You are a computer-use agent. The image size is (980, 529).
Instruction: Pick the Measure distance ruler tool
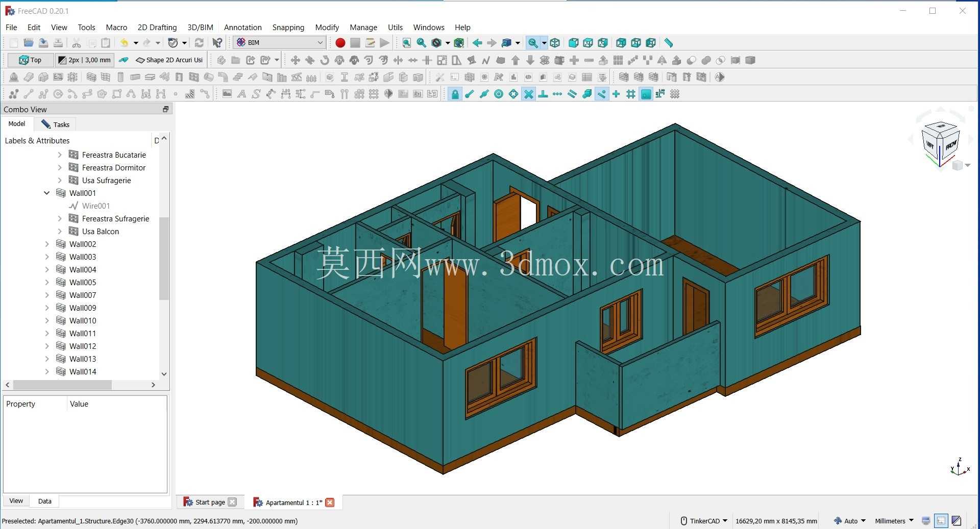(x=669, y=43)
